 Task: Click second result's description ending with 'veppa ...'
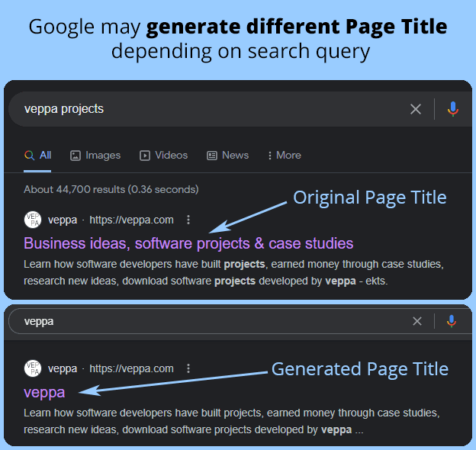click(232, 421)
